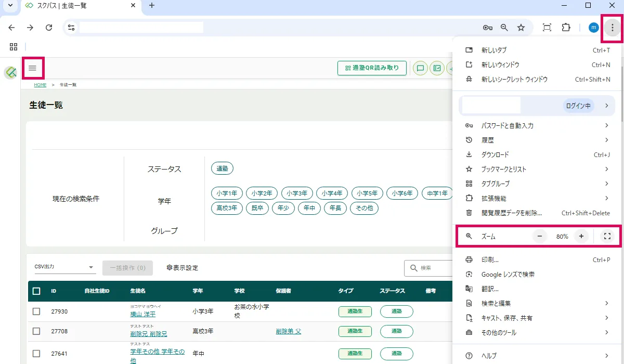
Task: Click the zoom magnifier icon in address bar
Action: pos(504,28)
